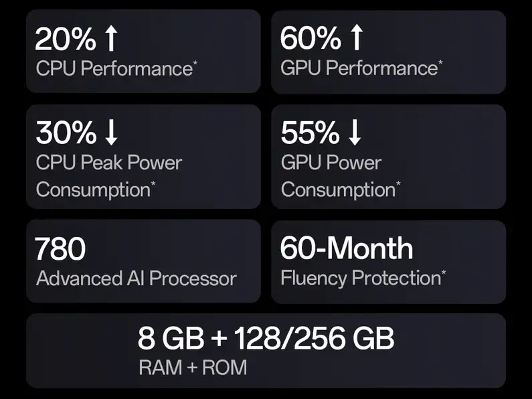
Task: Select the 20% figure
Action: click(x=66, y=40)
